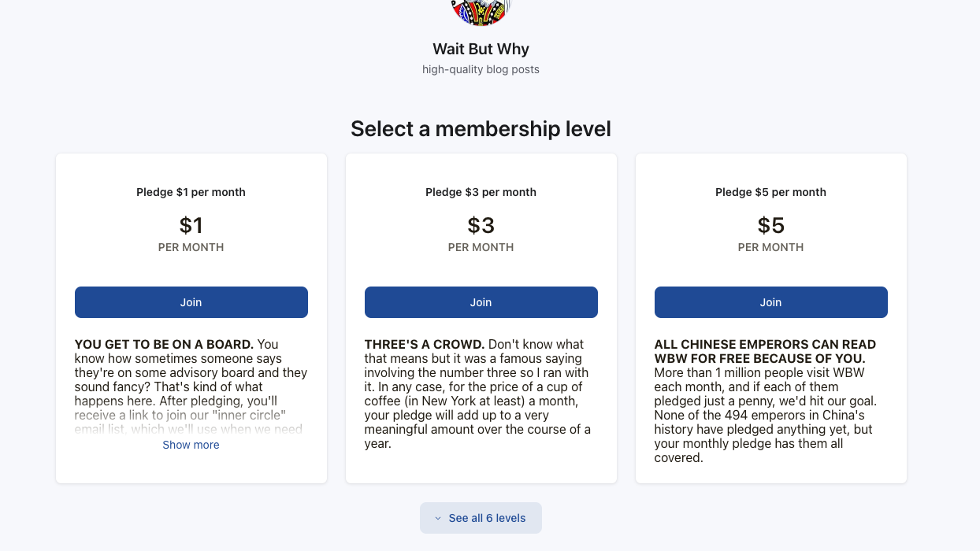Click the large $3 price text
This screenshot has width=980, height=551.
[x=481, y=225]
